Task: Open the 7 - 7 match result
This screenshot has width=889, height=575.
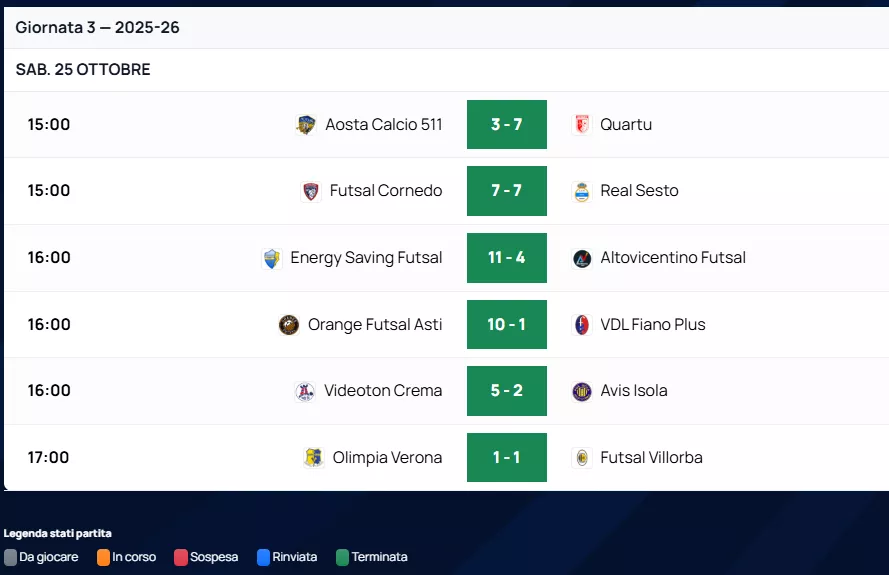Action: [507, 191]
